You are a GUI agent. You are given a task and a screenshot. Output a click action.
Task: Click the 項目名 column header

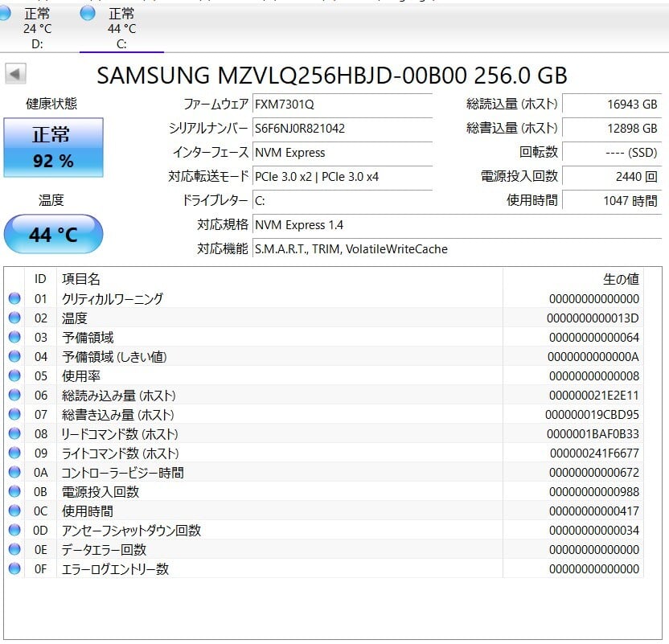pyautogui.click(x=81, y=279)
